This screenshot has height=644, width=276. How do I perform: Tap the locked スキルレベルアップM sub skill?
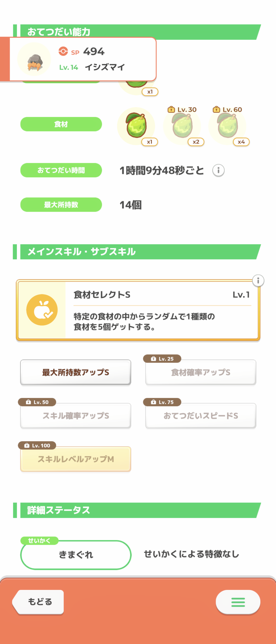(x=76, y=459)
